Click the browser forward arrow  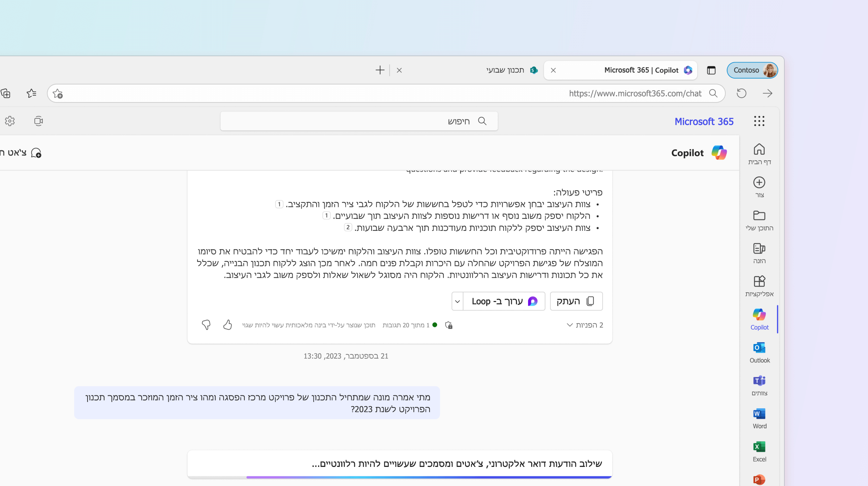click(x=767, y=93)
